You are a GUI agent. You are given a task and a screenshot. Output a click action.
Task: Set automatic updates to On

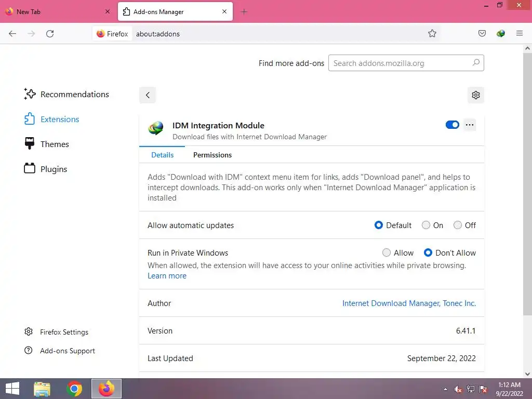click(426, 225)
